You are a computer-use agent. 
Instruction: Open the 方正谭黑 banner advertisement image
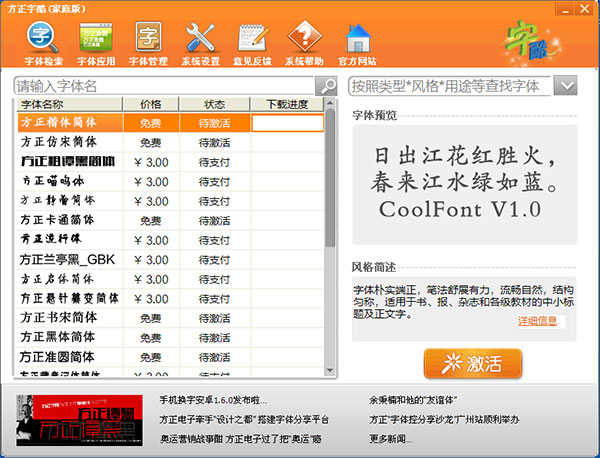[x=80, y=420]
